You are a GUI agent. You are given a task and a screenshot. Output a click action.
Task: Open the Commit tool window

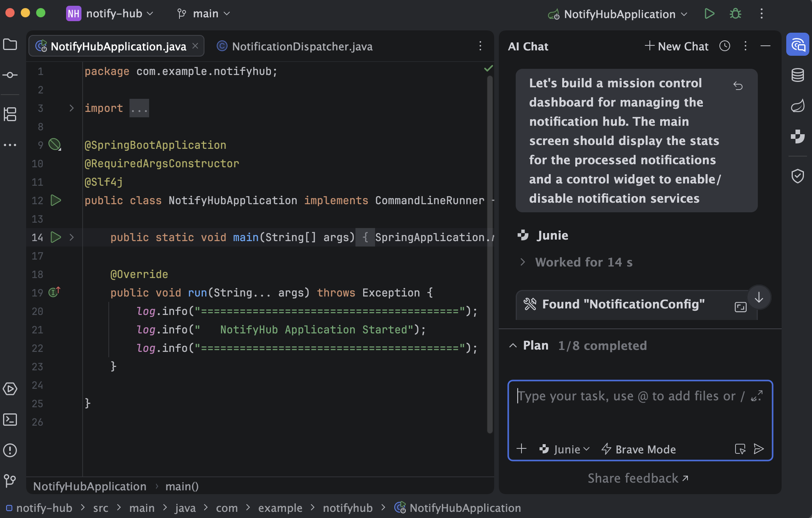(x=10, y=75)
